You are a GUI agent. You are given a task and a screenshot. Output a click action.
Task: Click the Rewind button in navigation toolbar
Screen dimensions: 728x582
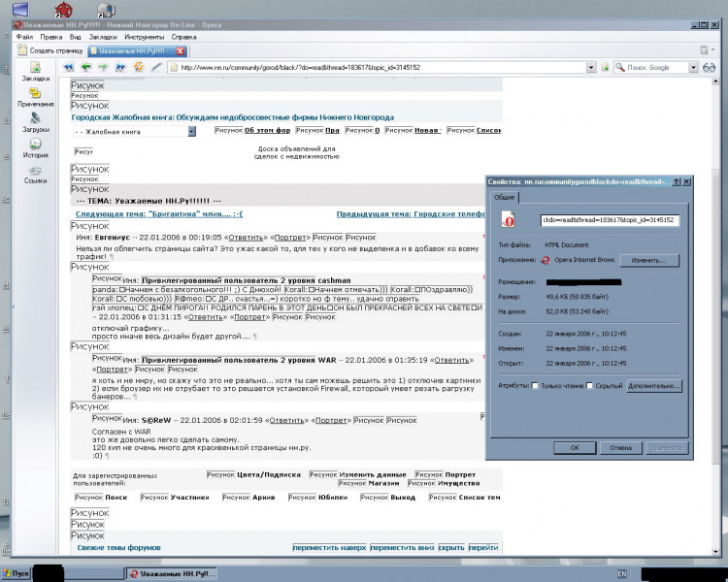tap(69, 67)
